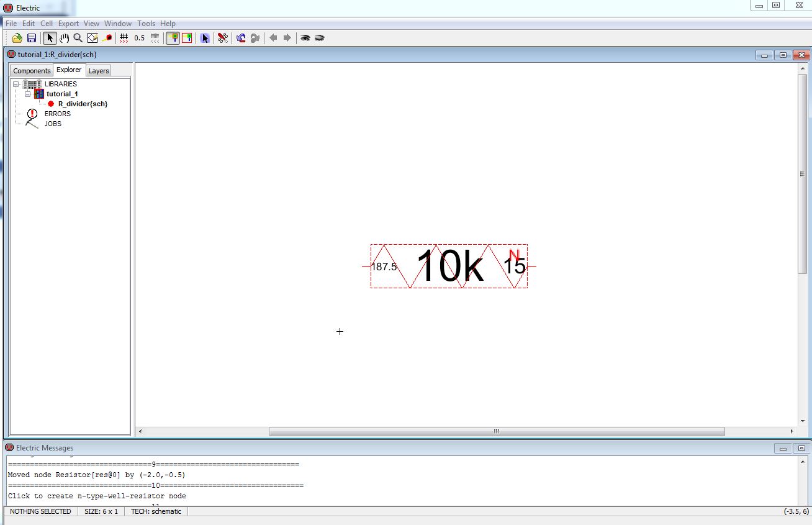Viewport: 812px width, 525px height.
Task: Select the JOBS tree item
Action: [x=53, y=124]
